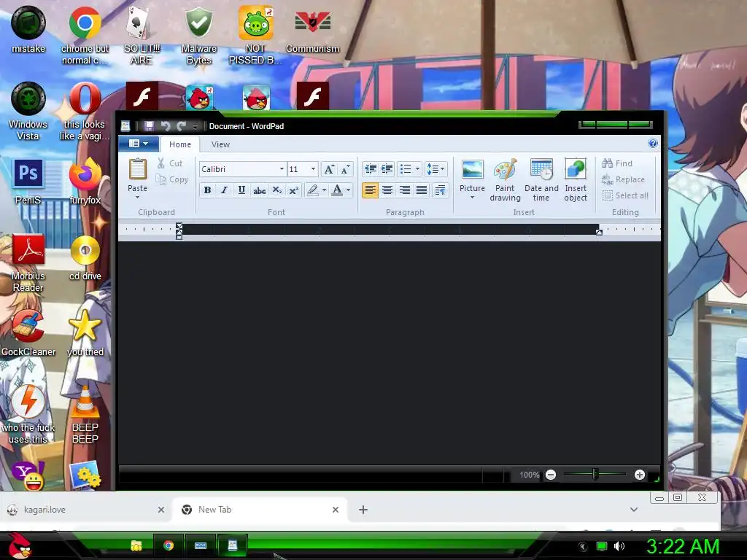Insert a Paint drawing
Screen dimensions: 747x560
tap(505, 180)
